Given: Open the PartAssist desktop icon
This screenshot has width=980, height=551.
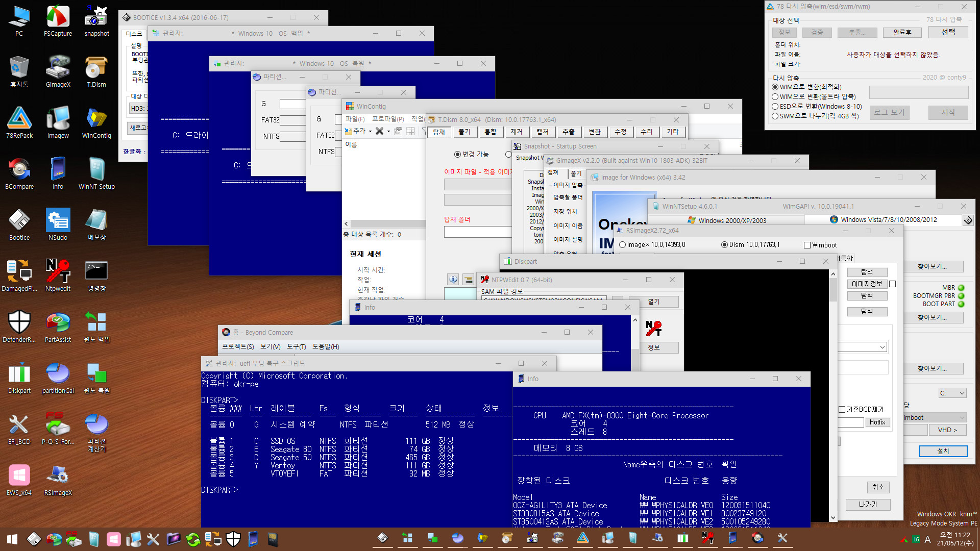Looking at the screenshot, I should 58,328.
